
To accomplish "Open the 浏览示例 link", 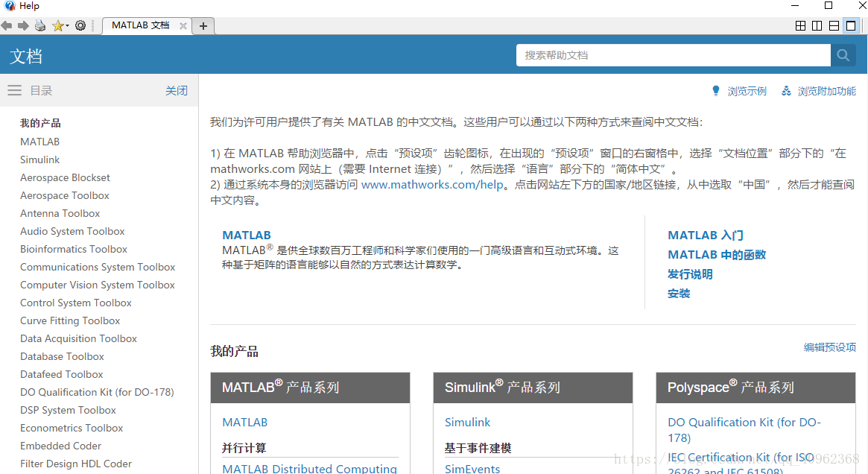I will tap(746, 91).
